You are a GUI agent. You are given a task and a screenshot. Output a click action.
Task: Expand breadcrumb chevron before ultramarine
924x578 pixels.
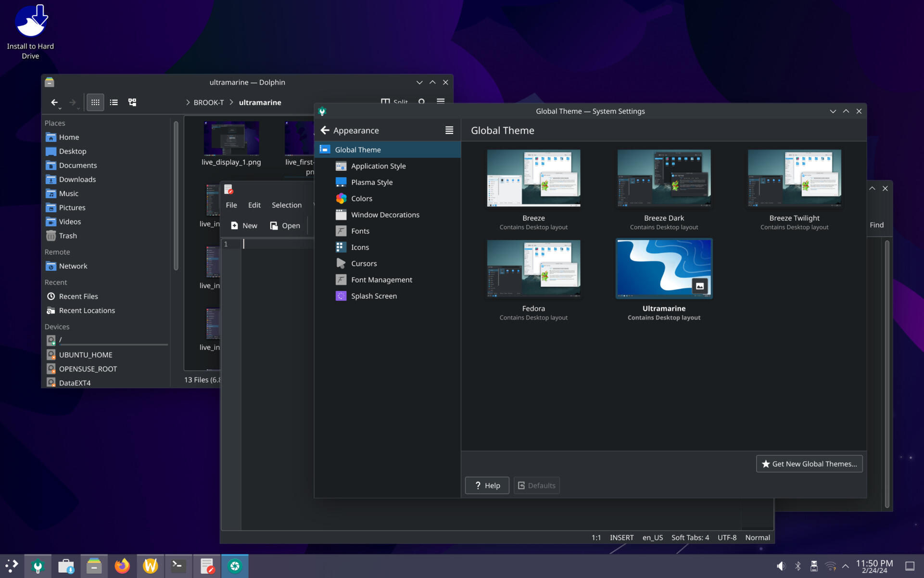coord(231,102)
